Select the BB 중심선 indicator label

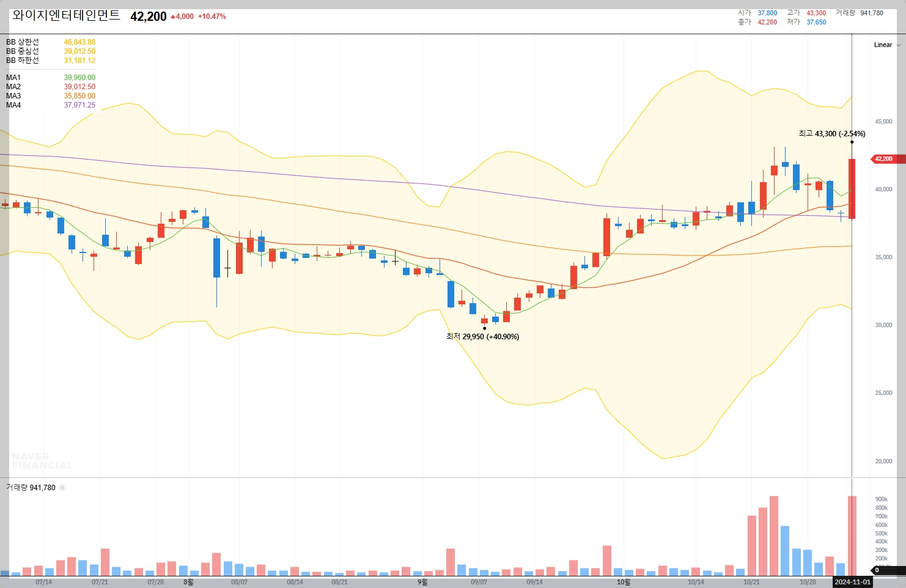click(x=23, y=51)
